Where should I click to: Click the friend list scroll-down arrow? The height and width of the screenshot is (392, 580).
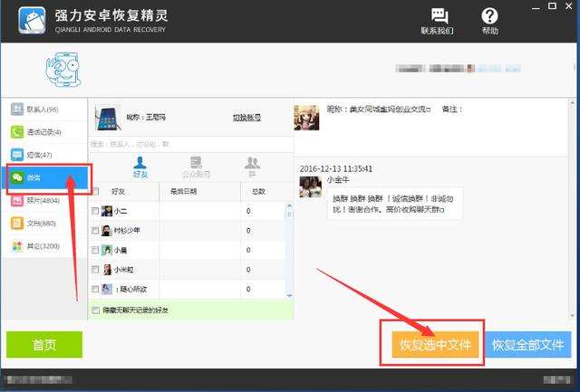tap(289, 295)
